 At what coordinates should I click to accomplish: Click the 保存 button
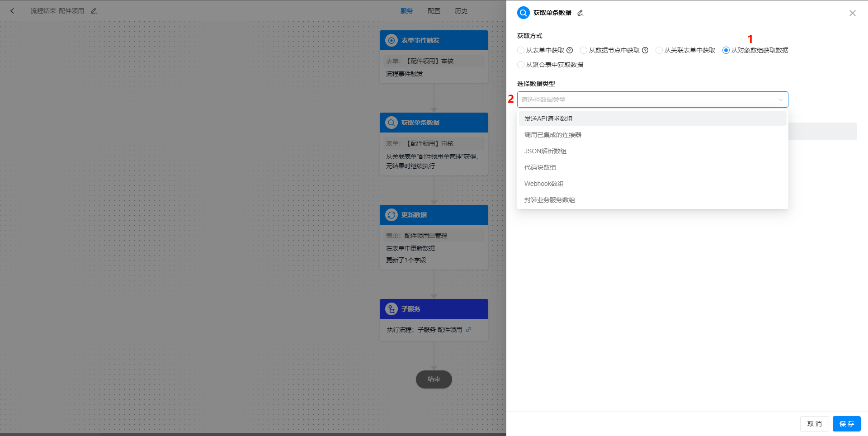point(847,424)
